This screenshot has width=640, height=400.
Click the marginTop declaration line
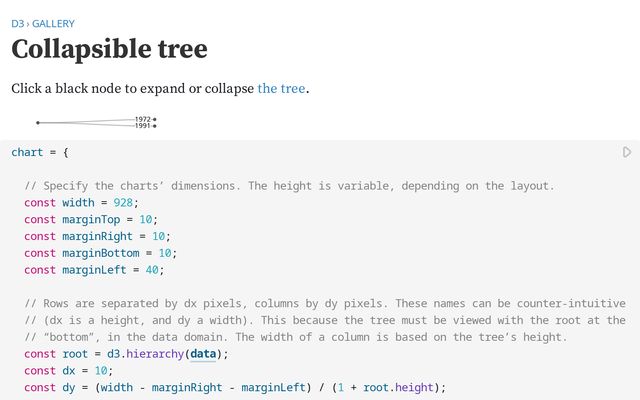pos(91,219)
